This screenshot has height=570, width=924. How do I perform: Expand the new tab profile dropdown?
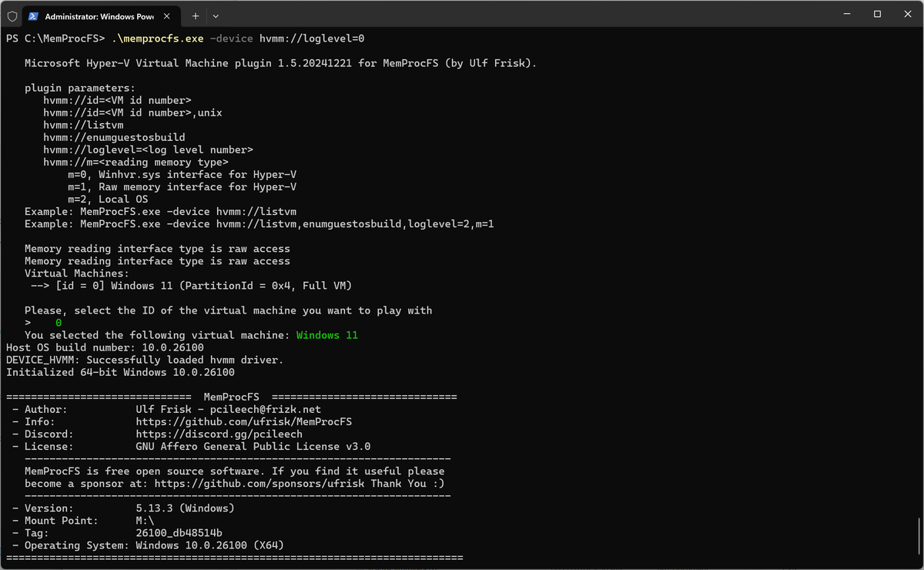[x=216, y=15]
